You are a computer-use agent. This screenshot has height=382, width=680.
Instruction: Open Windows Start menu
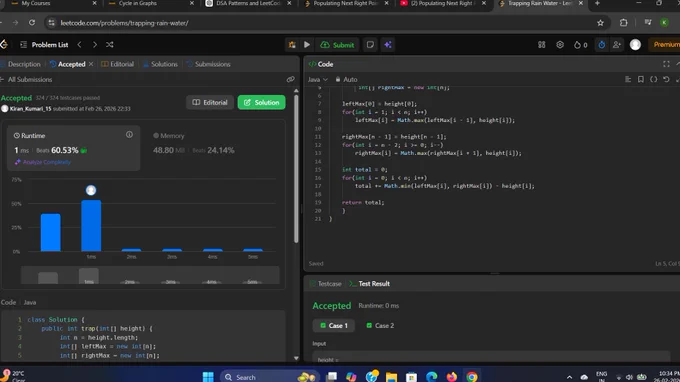(x=208, y=377)
